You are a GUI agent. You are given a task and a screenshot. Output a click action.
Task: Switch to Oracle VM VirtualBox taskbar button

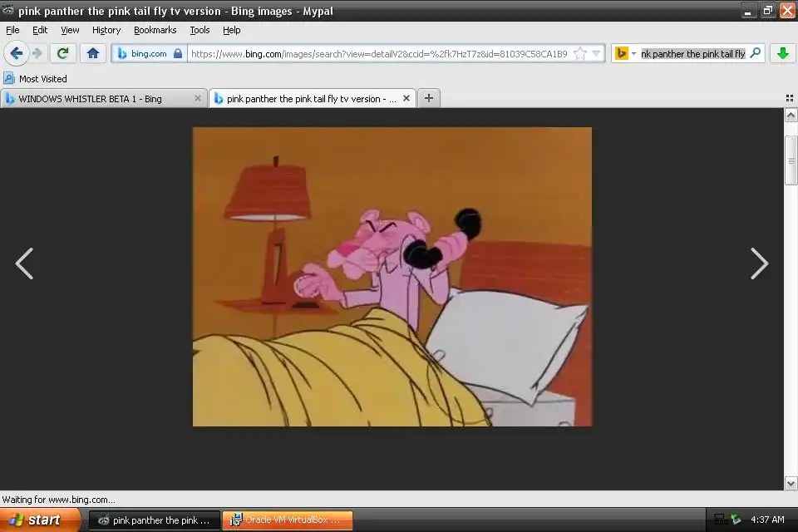pos(288,520)
